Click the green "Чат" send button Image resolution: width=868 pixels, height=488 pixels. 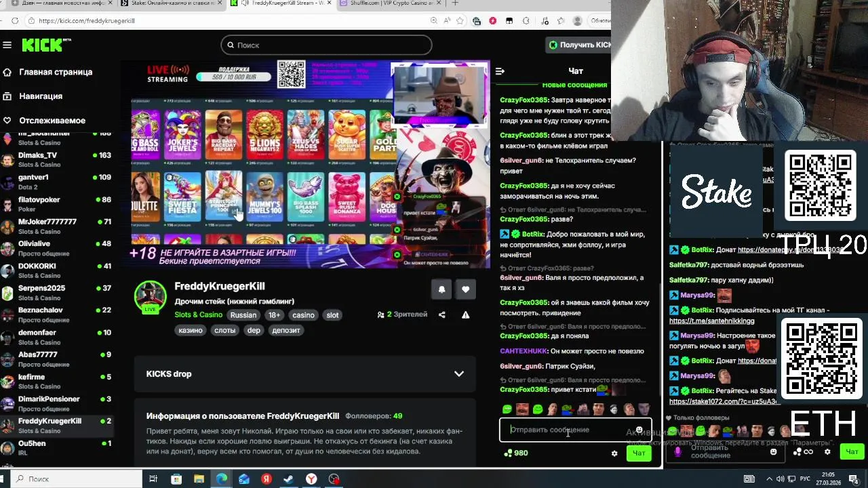click(x=639, y=453)
